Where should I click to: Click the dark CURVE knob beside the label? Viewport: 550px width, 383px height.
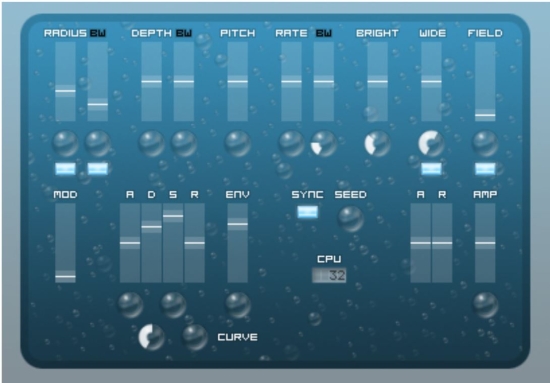(195, 337)
